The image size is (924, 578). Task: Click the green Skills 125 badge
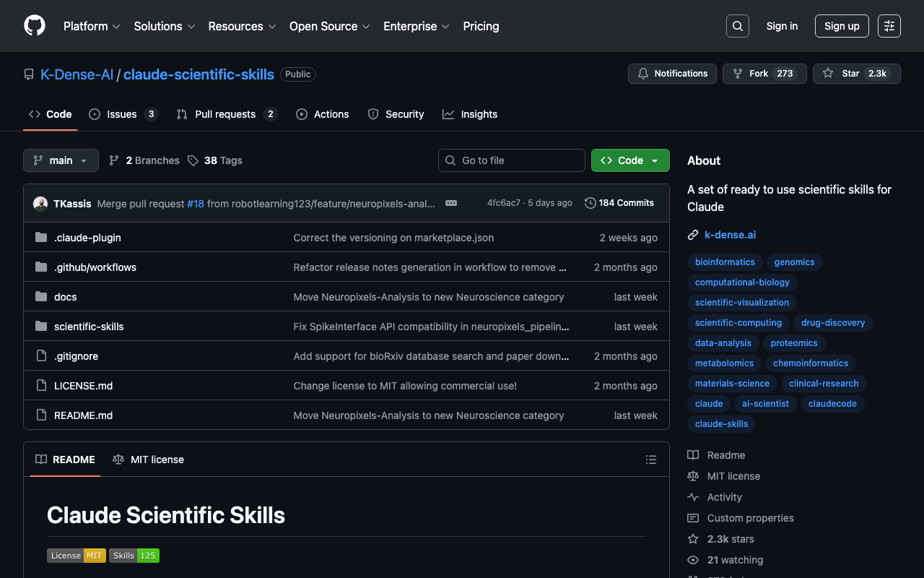coord(134,556)
